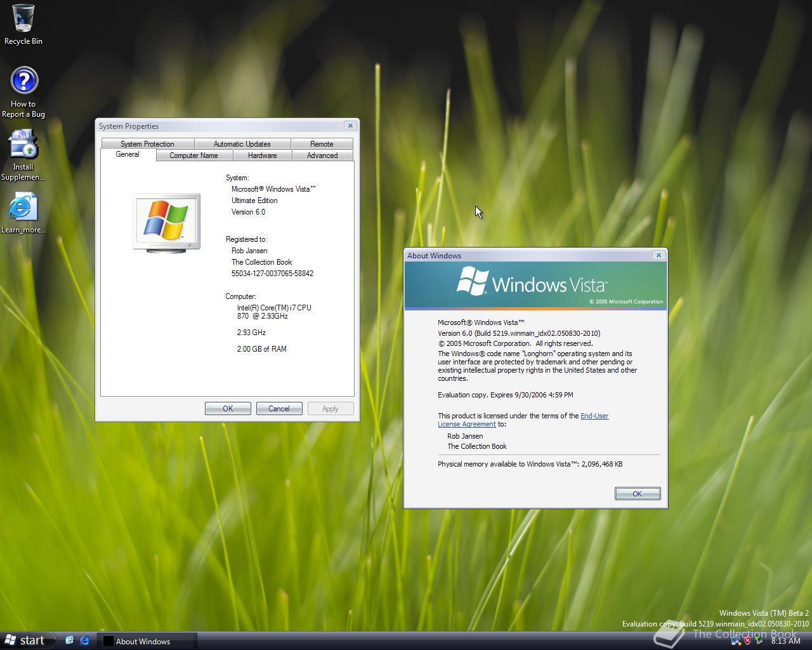Switch to the Hardware tab

[263, 156]
